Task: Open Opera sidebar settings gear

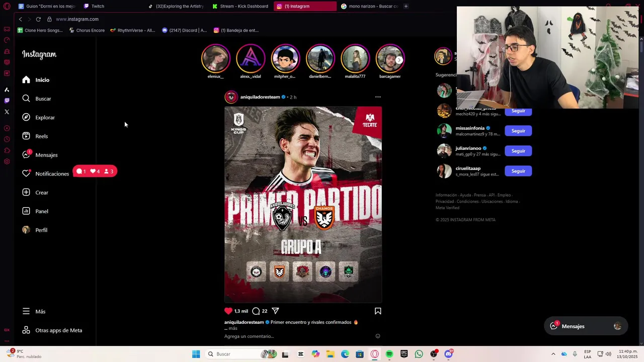Action: pyautogui.click(x=7, y=161)
